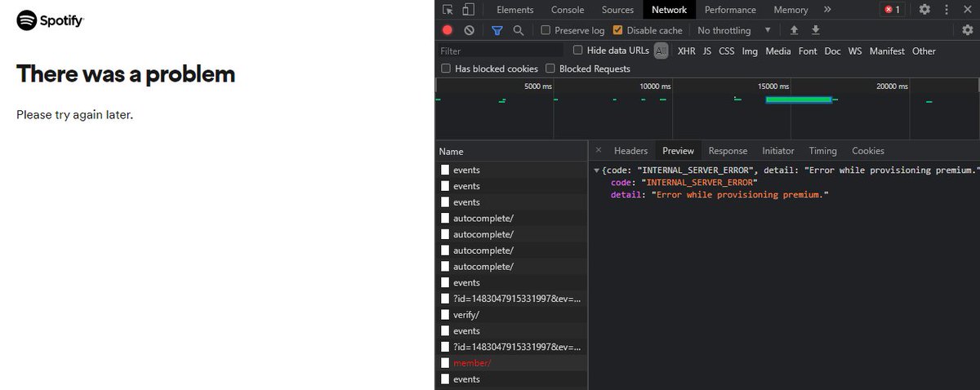Open DevTools three-dot customize menu
The image size is (980, 390).
click(x=946, y=10)
